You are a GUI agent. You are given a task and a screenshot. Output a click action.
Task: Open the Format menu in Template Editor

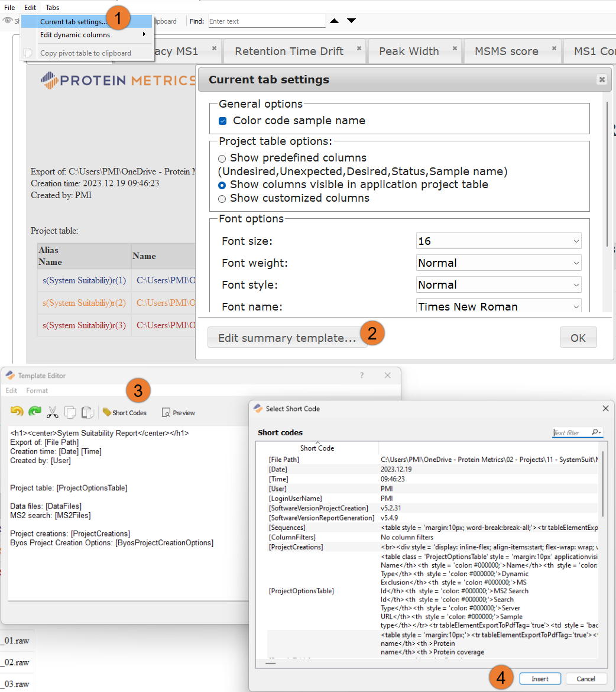tap(37, 390)
